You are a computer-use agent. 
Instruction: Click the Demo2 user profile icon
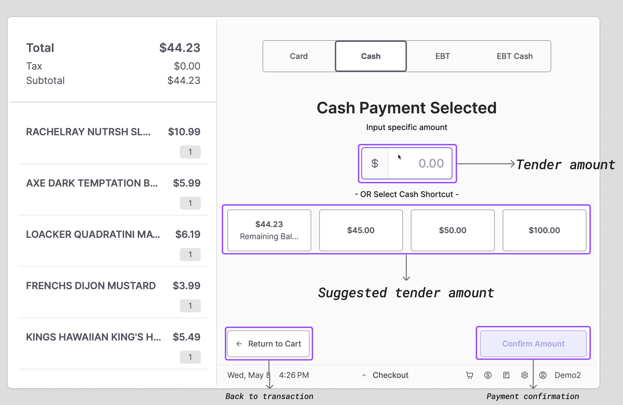point(543,375)
